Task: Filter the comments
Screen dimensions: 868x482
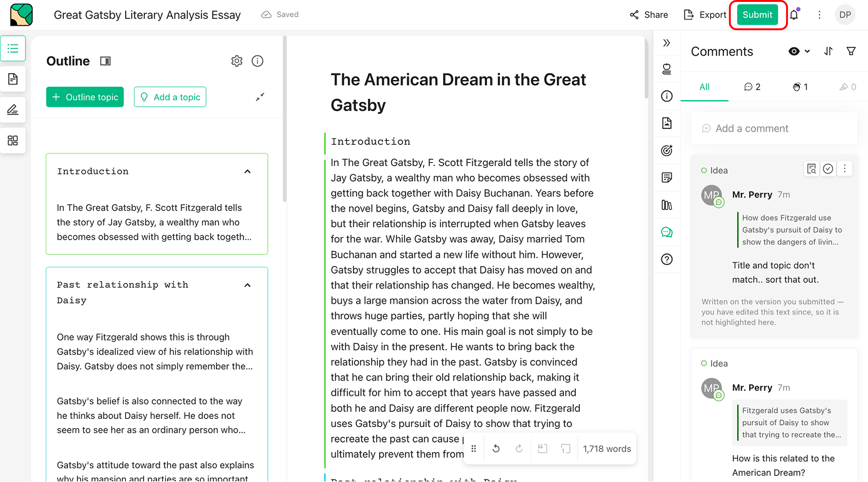Action: point(851,51)
